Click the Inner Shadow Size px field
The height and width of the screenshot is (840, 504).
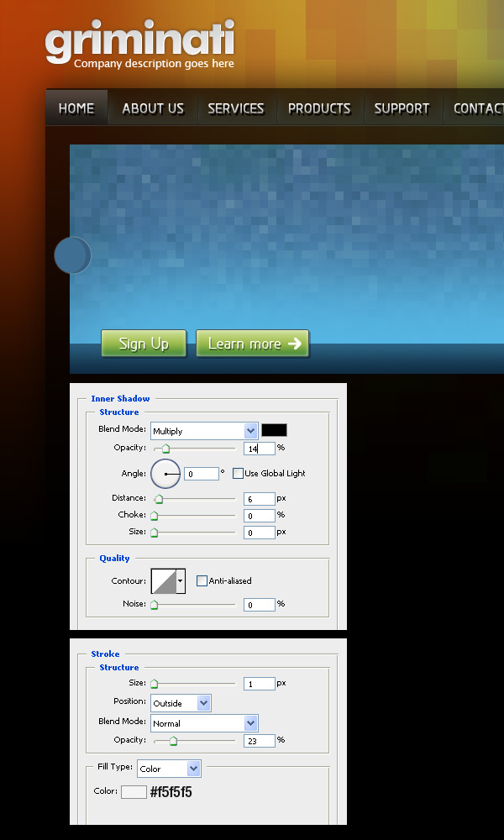(260, 533)
